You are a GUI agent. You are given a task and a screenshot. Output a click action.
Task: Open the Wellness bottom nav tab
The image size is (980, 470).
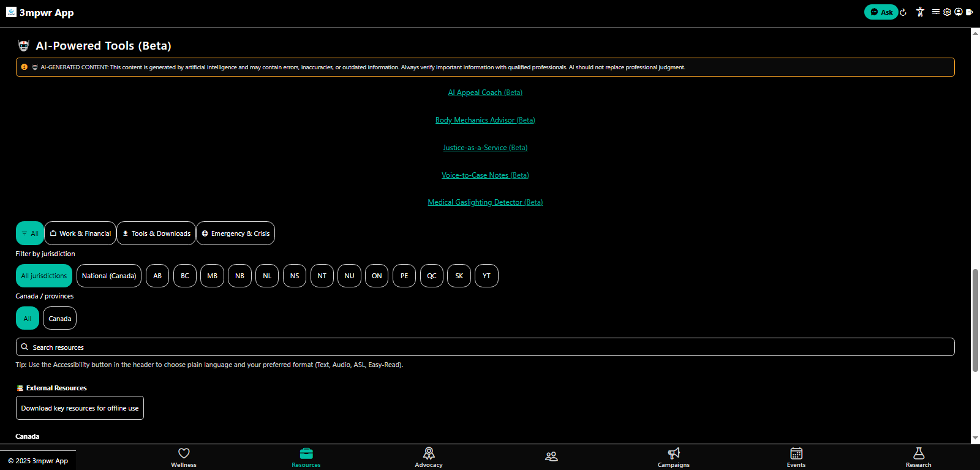click(x=184, y=457)
